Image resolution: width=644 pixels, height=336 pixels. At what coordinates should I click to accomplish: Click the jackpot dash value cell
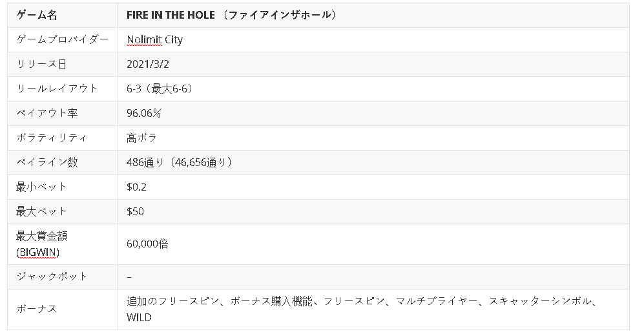tap(373, 277)
